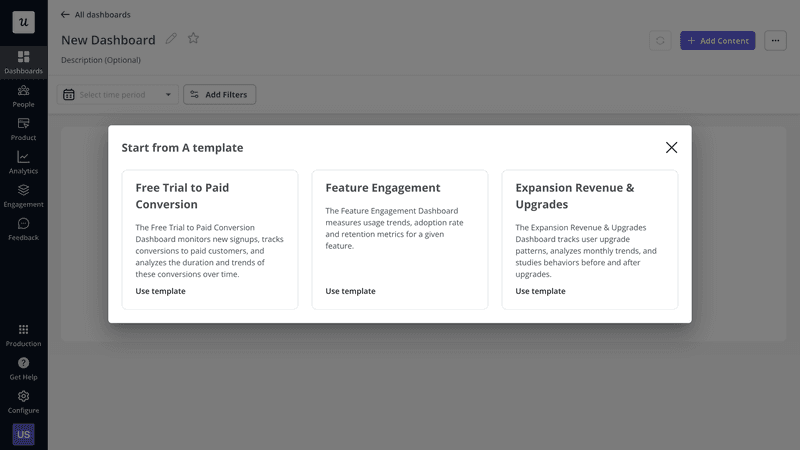
Task: Go to the People section
Action: click(x=23, y=96)
